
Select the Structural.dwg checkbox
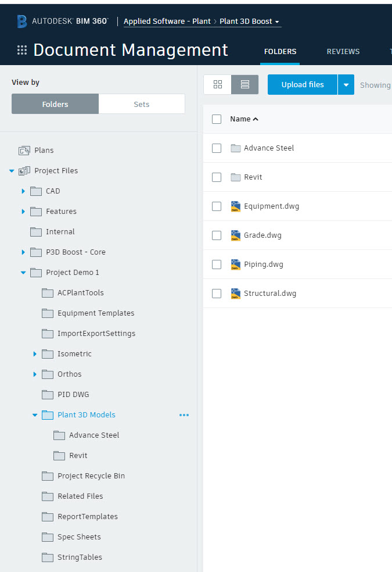point(217,294)
